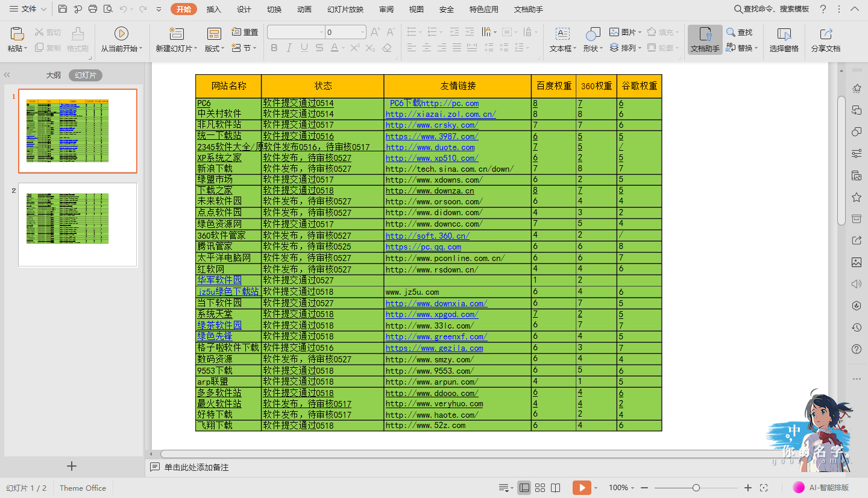Image resolution: width=868 pixels, height=498 pixels.
Task: Switch to Reading view in status bar
Action: pos(556,488)
